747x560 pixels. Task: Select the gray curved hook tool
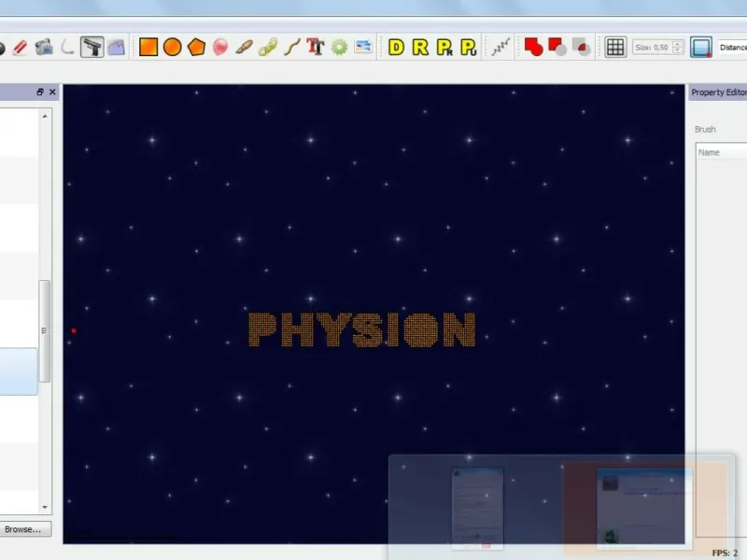point(67,48)
